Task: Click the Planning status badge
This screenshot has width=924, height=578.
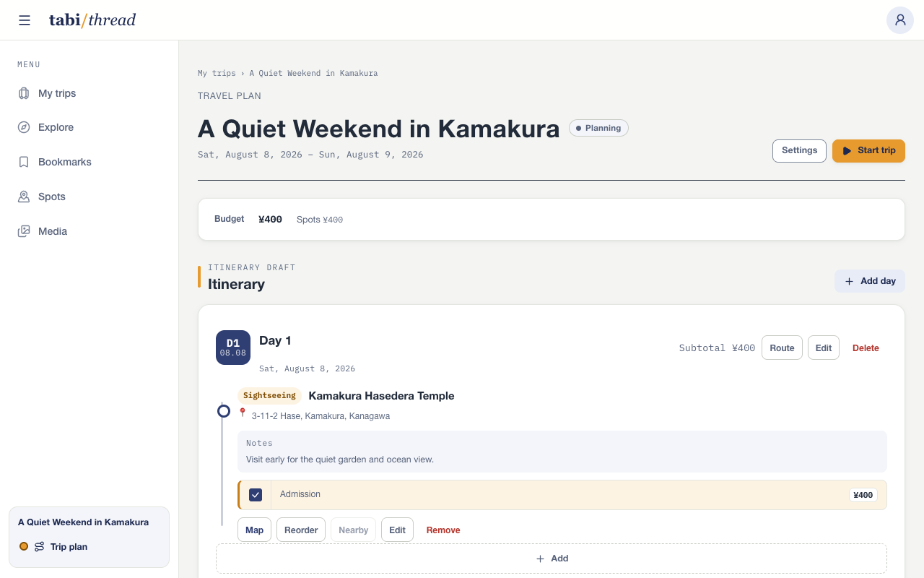Action: click(x=598, y=128)
